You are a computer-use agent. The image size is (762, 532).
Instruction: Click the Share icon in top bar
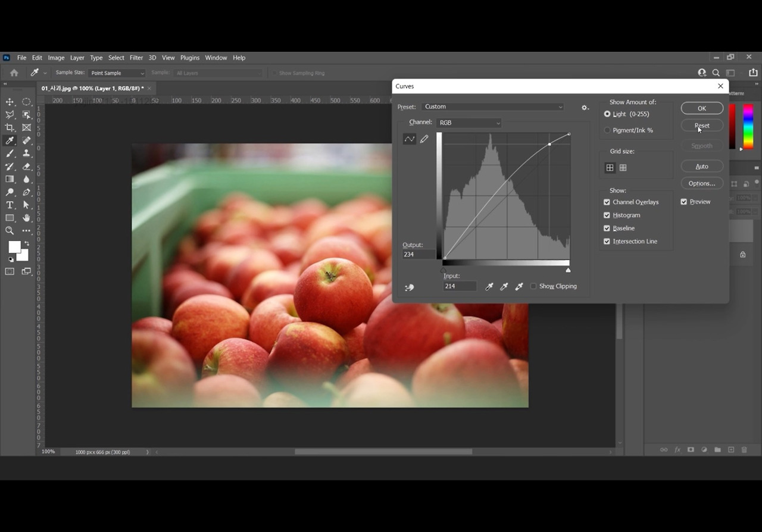(x=753, y=73)
